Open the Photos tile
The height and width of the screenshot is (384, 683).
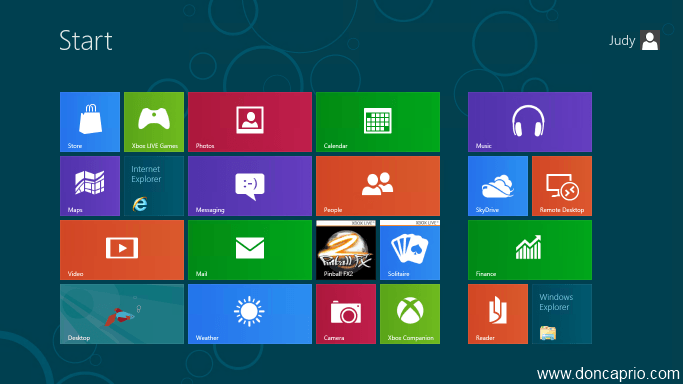pyautogui.click(x=250, y=122)
